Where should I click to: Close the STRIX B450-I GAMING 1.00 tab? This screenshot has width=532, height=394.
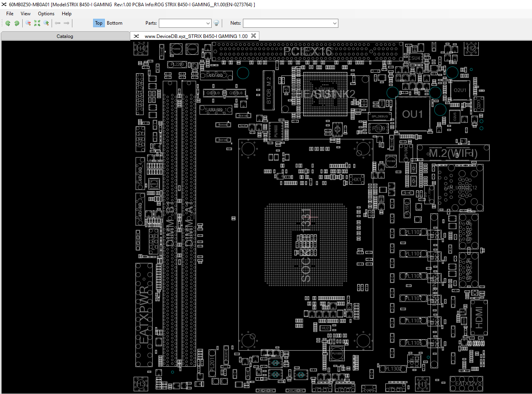(x=253, y=36)
